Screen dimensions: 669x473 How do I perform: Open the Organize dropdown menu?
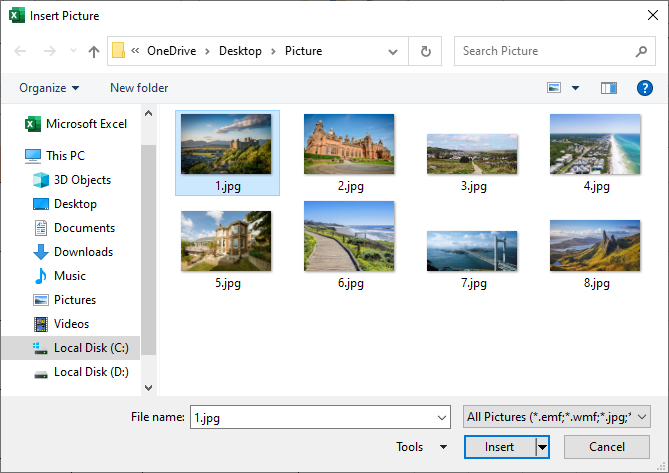point(49,88)
